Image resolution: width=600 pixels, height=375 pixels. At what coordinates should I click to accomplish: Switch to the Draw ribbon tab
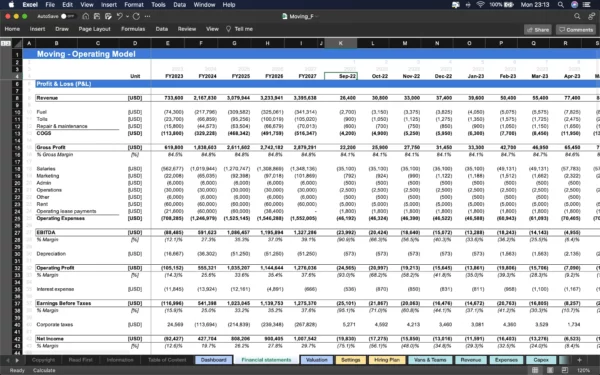(62, 29)
